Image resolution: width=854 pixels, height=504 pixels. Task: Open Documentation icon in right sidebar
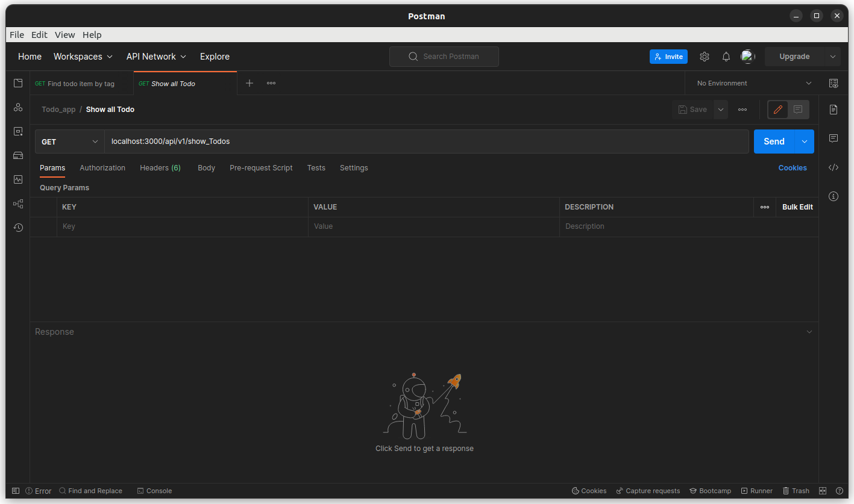pos(834,110)
